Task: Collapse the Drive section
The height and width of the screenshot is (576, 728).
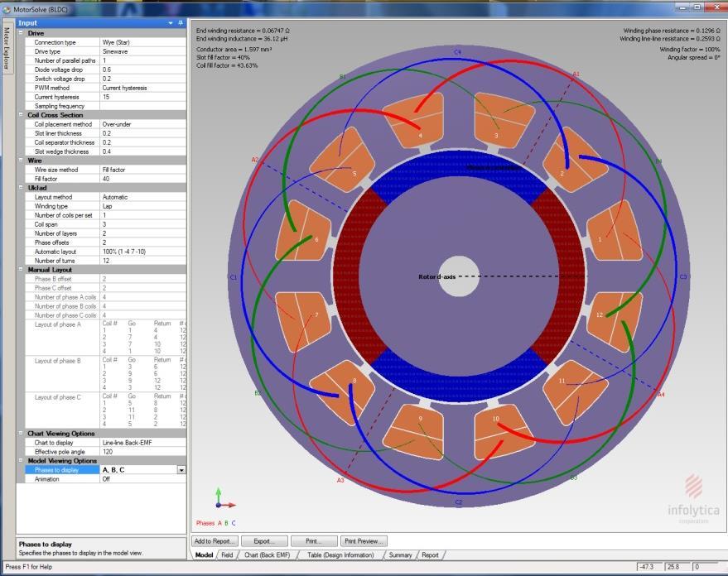Action: 21,33
